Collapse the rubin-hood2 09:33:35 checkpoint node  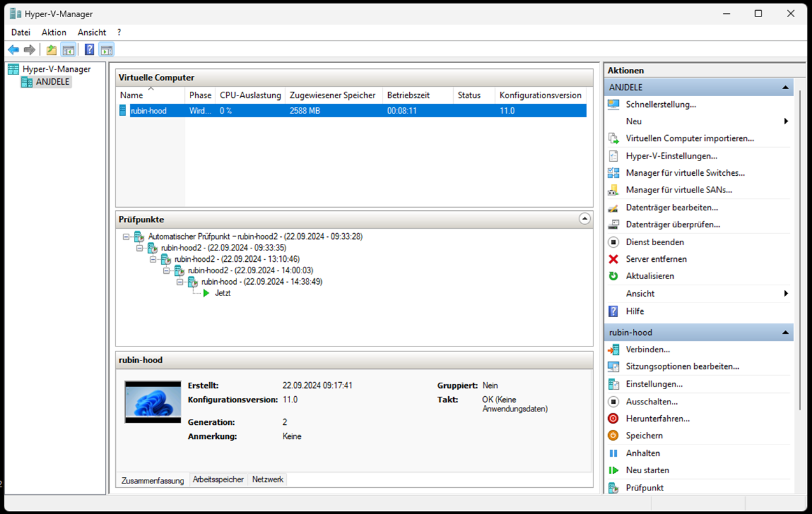140,248
